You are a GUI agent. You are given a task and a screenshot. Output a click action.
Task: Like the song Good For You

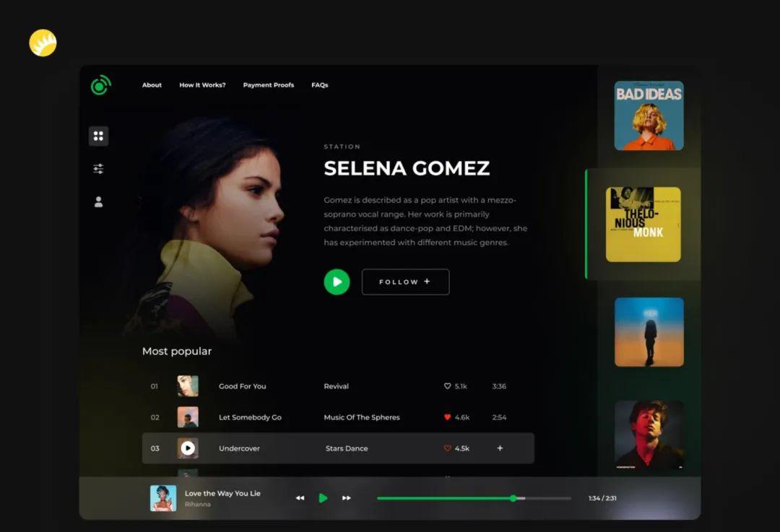(x=447, y=385)
